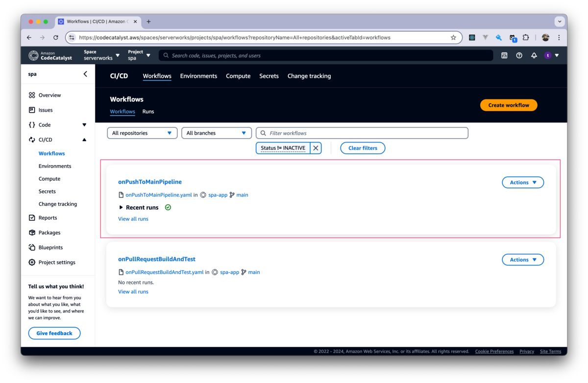588x383 pixels.
Task: Click the Create workflow button
Action: pyautogui.click(x=509, y=105)
